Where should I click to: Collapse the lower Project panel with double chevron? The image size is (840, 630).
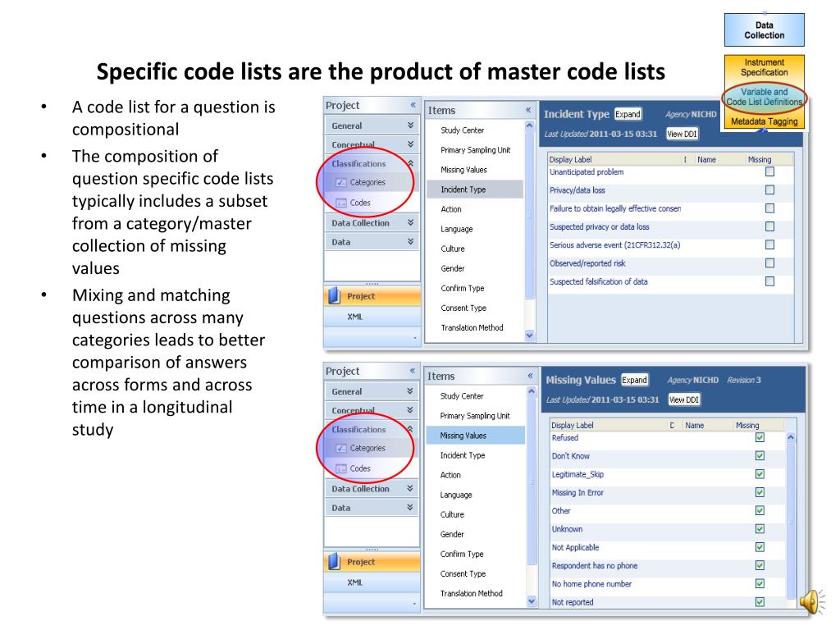[x=413, y=371]
